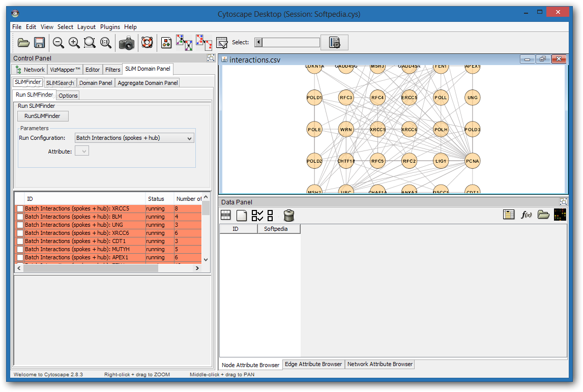Click the results table vertical scrollbar down arrow

[206, 260]
